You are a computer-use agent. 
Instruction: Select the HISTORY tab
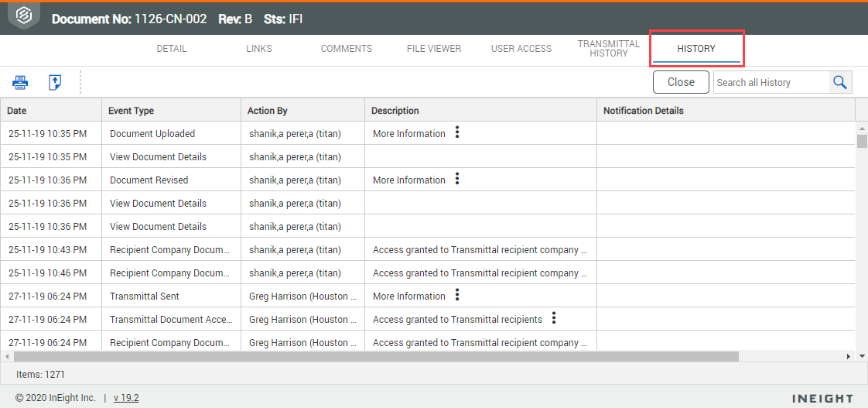[696, 49]
